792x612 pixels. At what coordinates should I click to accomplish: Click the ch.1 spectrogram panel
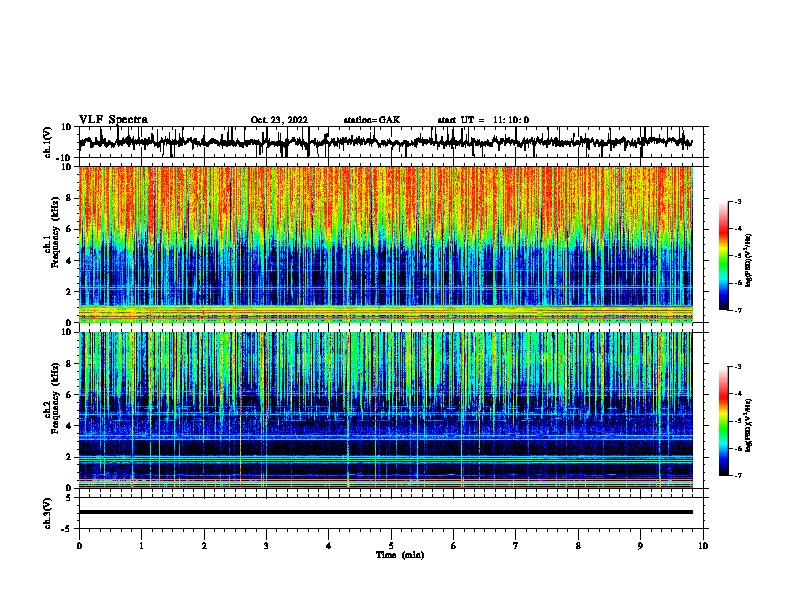click(385, 244)
